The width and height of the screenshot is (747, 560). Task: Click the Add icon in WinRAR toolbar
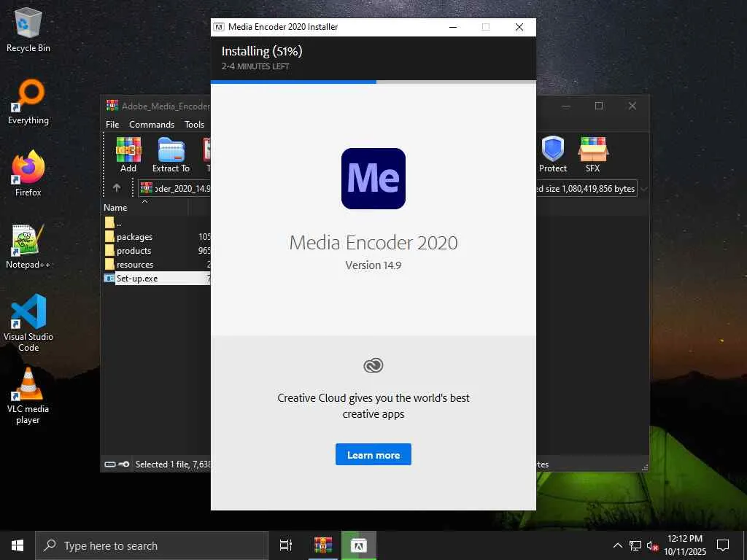point(128,155)
